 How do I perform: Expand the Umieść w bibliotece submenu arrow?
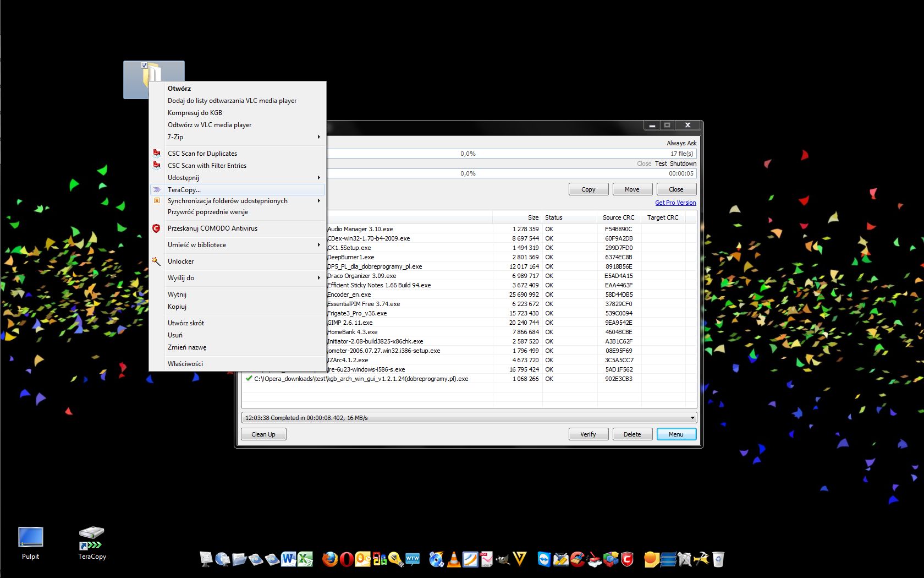[x=318, y=244]
